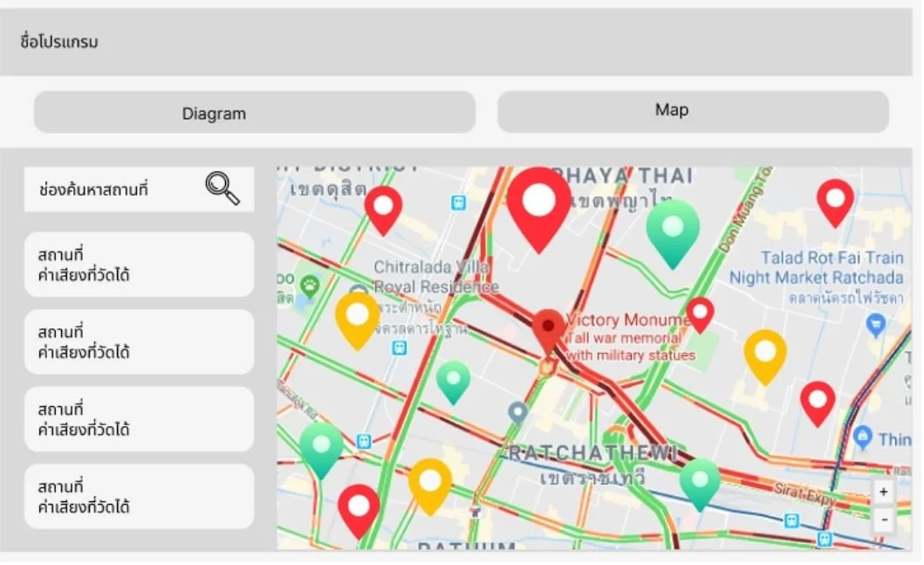Image resolution: width=924 pixels, height=565 pixels.
Task: Select the yellow pin above the Pathum label
Action: 430,486
